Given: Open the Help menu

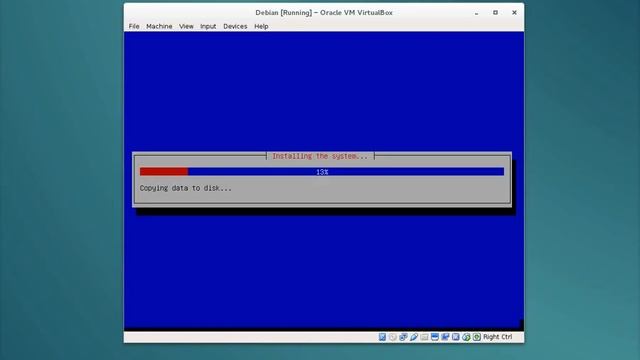Looking at the screenshot, I should [261, 26].
